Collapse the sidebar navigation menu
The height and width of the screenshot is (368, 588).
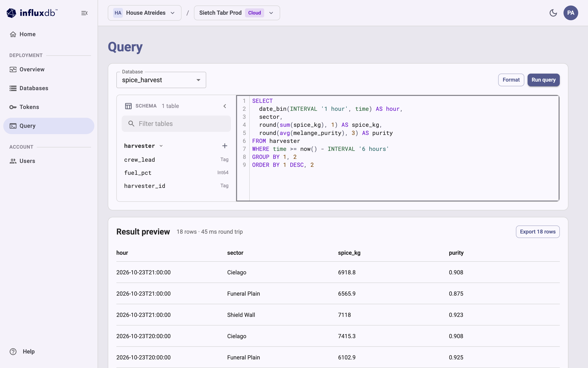coord(84,13)
